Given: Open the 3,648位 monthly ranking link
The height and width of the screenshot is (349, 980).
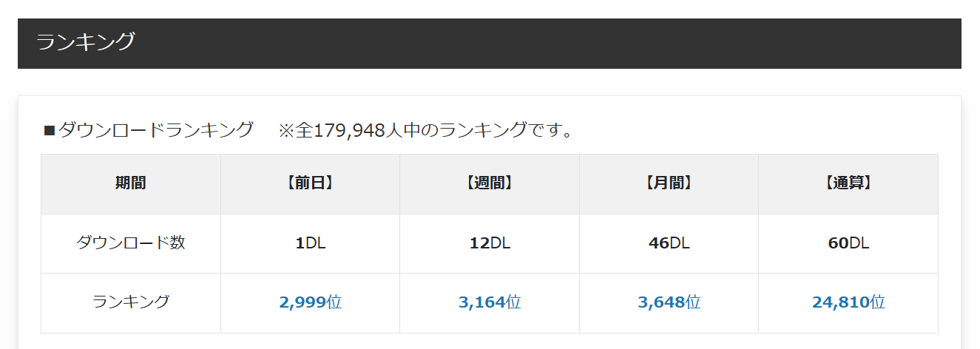Looking at the screenshot, I should pyautogui.click(x=669, y=302).
